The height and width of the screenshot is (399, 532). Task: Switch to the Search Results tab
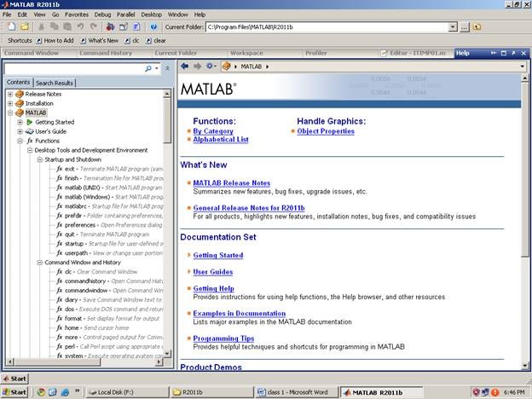tap(55, 83)
